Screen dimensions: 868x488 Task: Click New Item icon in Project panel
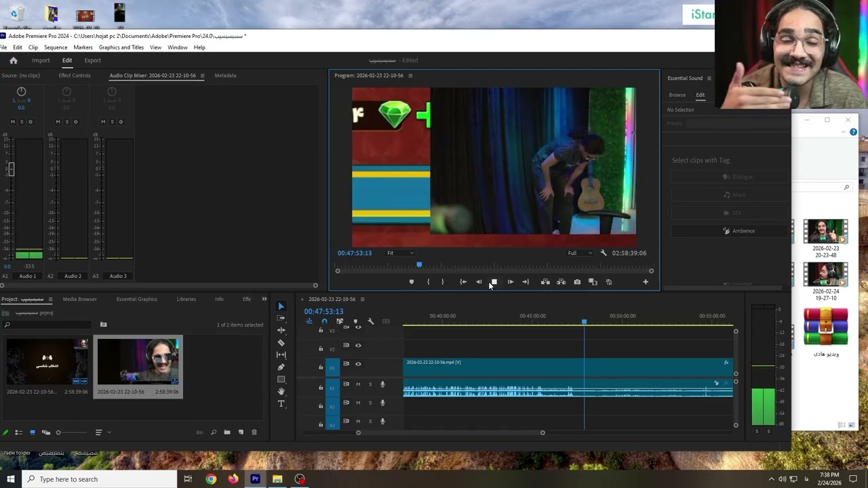[x=241, y=432]
